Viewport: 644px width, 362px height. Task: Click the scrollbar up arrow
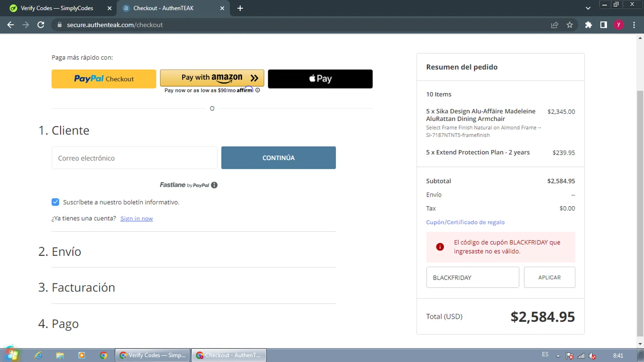(x=640, y=38)
